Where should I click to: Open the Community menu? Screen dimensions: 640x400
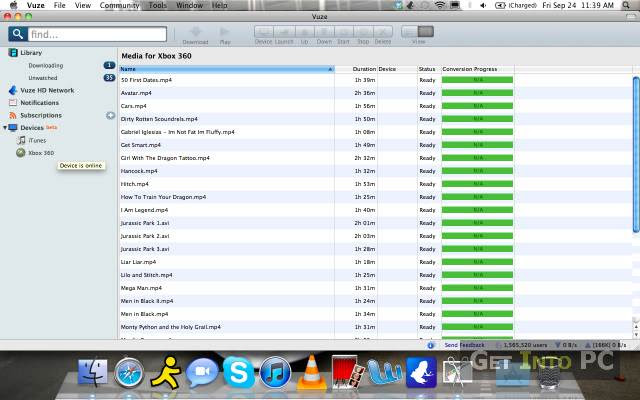(120, 5)
